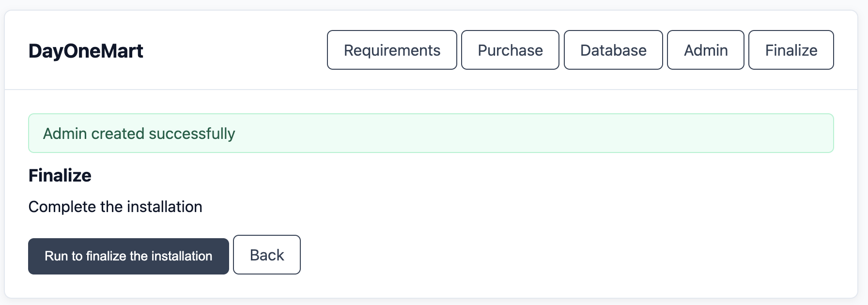Jump back to Requirements check
The image size is (868, 305).
click(391, 50)
